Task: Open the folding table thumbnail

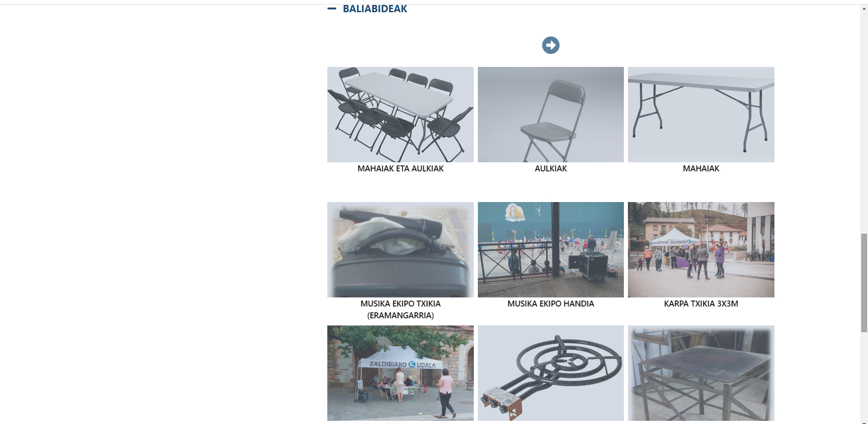Action: click(701, 114)
